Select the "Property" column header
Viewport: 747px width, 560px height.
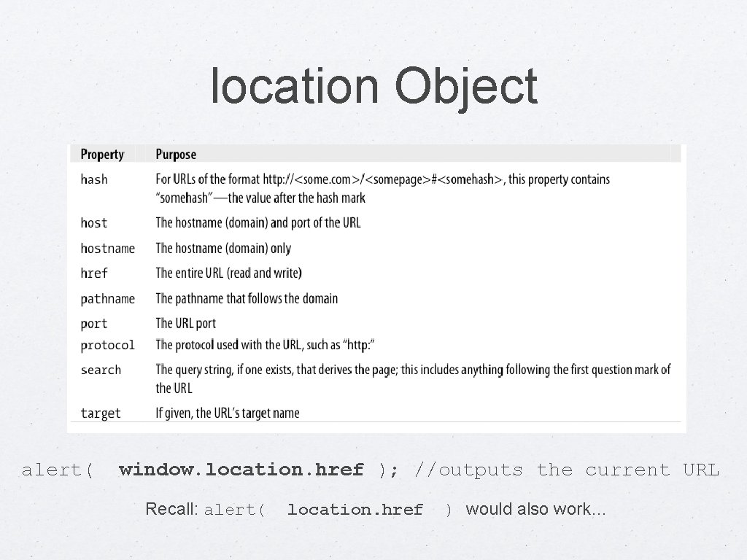(x=102, y=155)
